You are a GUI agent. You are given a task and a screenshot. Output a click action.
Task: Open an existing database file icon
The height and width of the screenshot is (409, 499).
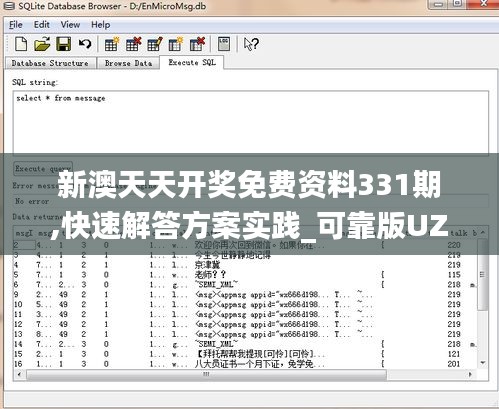coord(42,44)
